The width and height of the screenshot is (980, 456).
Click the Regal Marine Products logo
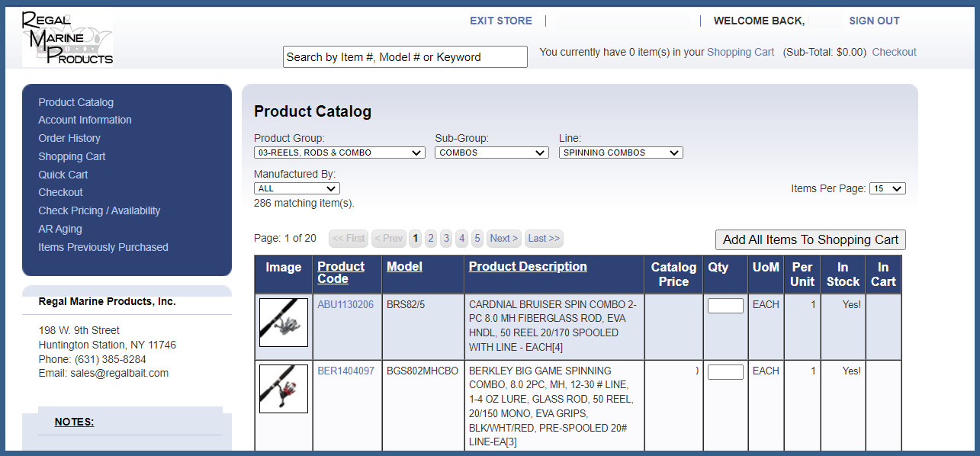click(x=68, y=38)
